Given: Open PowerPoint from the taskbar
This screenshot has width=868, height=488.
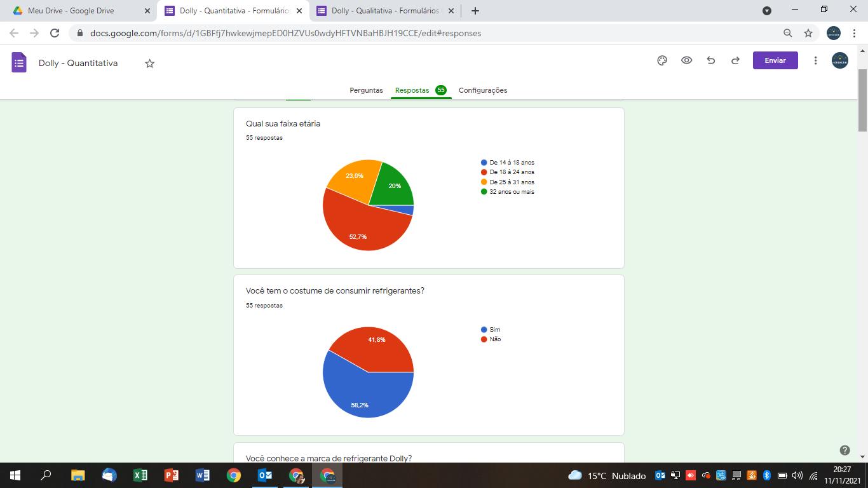Looking at the screenshot, I should (172, 475).
